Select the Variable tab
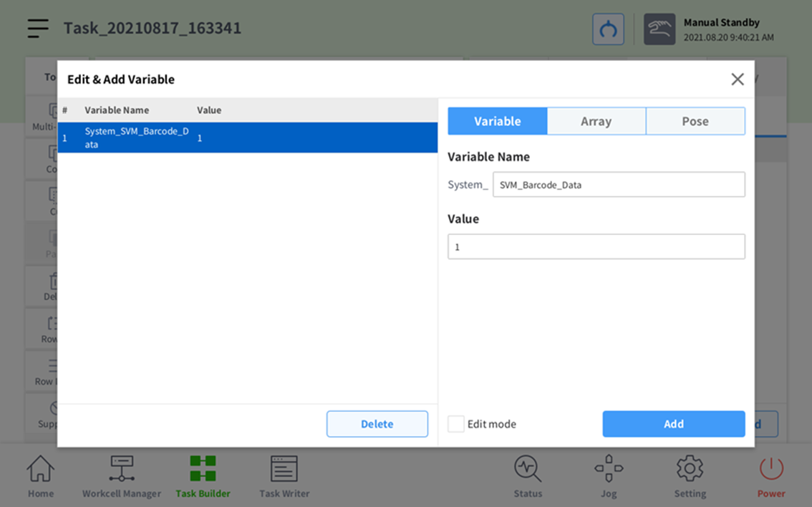This screenshot has width=812, height=507. point(498,121)
